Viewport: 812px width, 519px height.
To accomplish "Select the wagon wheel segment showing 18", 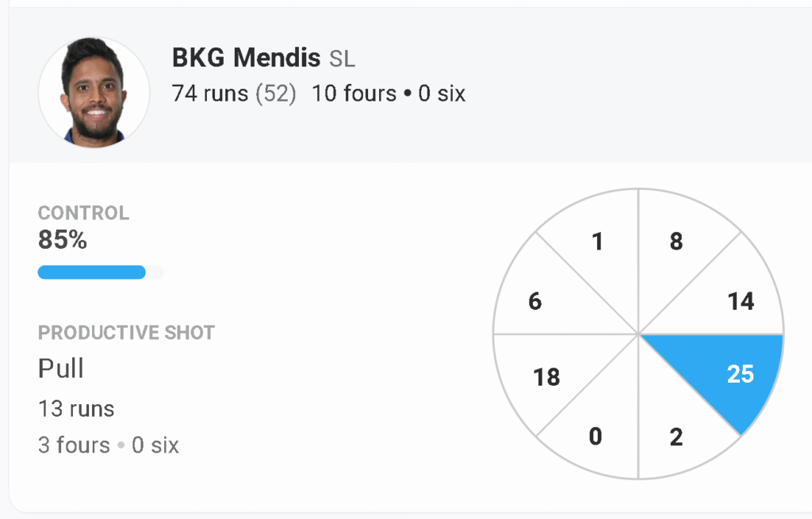I will [547, 376].
